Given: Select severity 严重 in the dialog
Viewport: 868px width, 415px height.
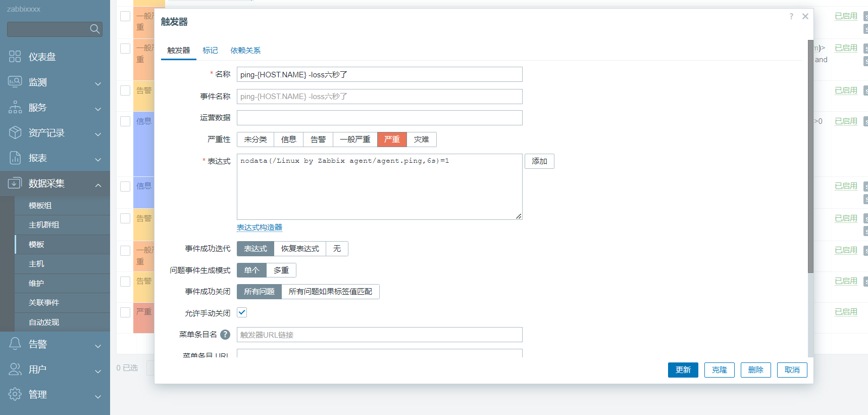Looking at the screenshot, I should click(x=392, y=140).
